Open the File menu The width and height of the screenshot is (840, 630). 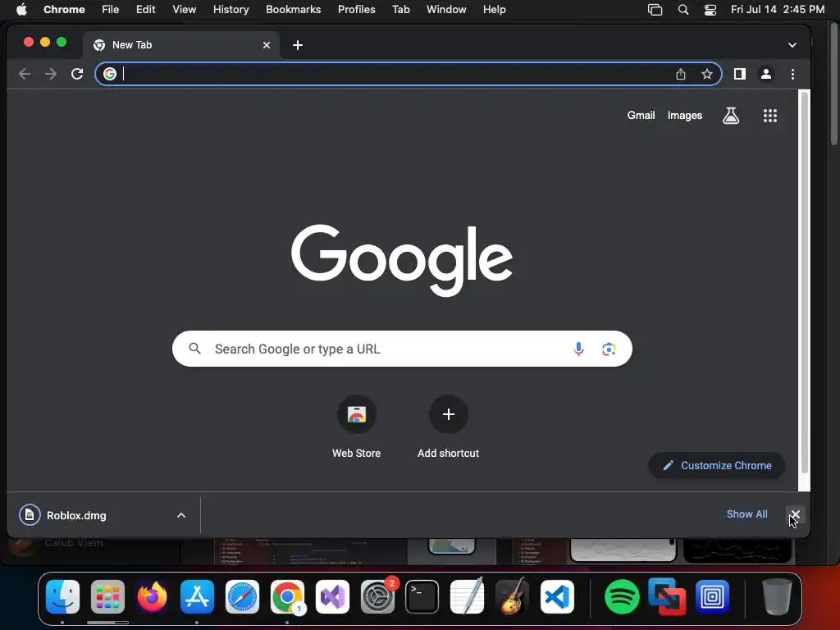point(111,10)
